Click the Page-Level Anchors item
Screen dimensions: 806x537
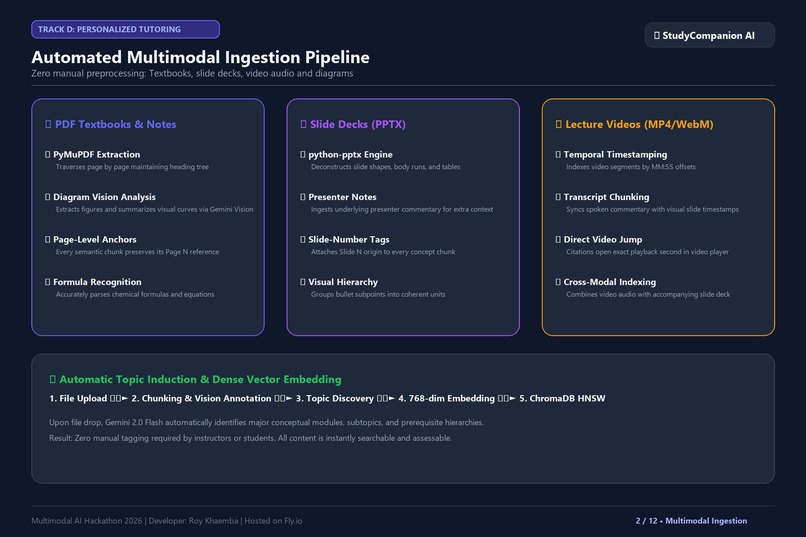pos(95,240)
